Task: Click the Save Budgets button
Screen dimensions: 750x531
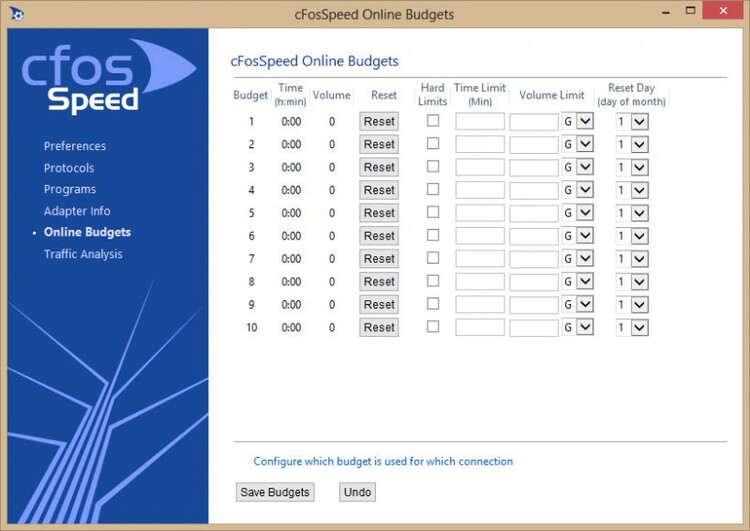Action: click(275, 492)
